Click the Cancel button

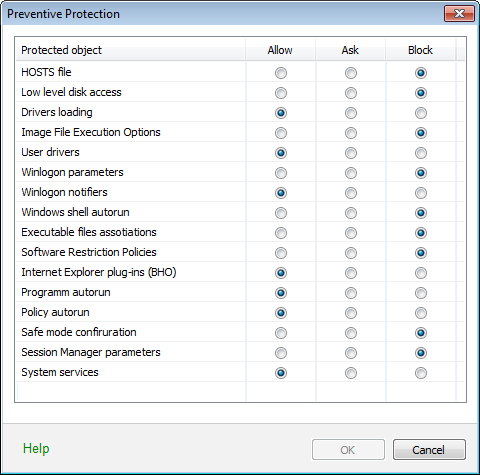coord(429,450)
